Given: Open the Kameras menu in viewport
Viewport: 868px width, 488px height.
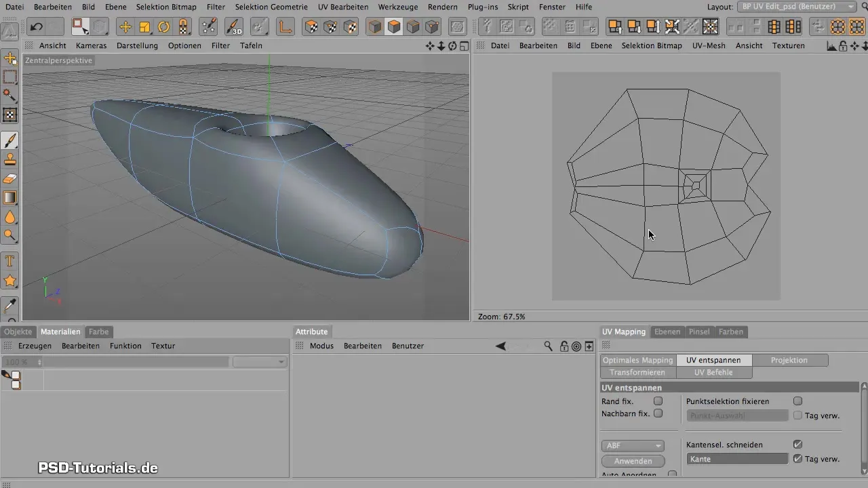Looking at the screenshot, I should click(91, 46).
